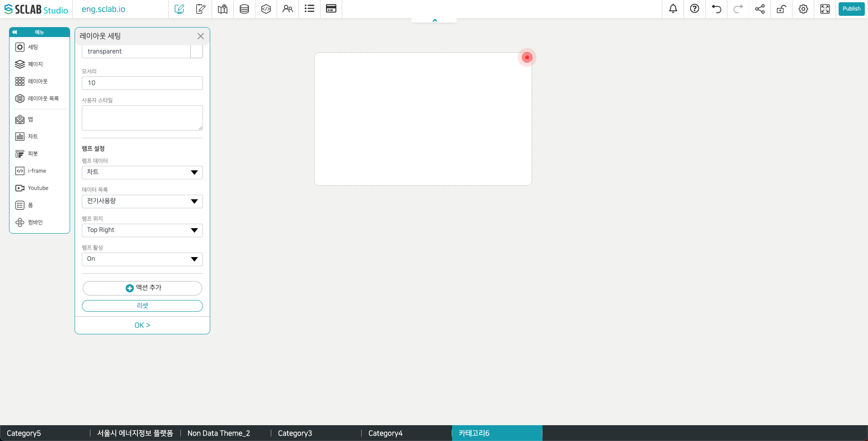The width and height of the screenshot is (868, 441).
Task: Add a 차트 component from side menu
Action: click(39, 136)
